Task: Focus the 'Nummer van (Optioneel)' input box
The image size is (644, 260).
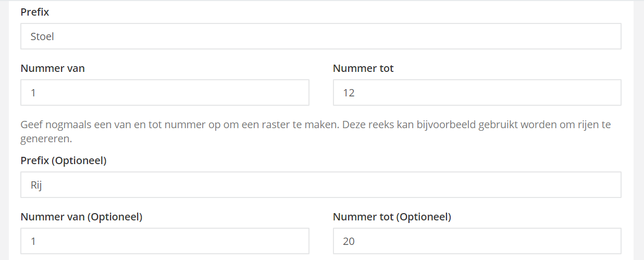Action: point(165,241)
